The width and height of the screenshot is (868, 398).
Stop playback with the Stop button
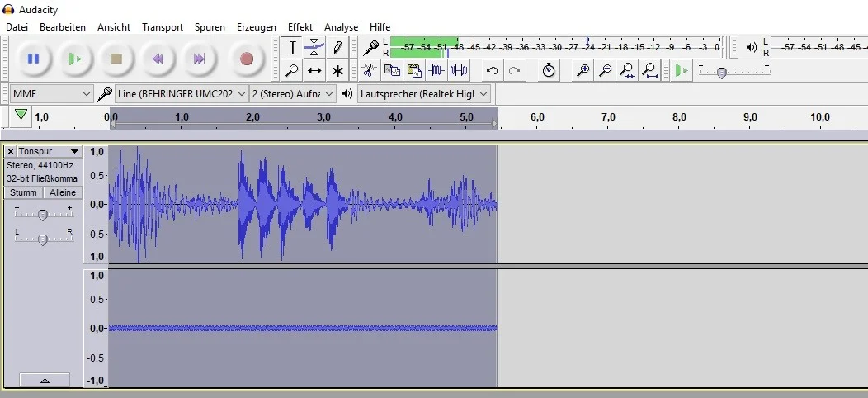pyautogui.click(x=116, y=58)
